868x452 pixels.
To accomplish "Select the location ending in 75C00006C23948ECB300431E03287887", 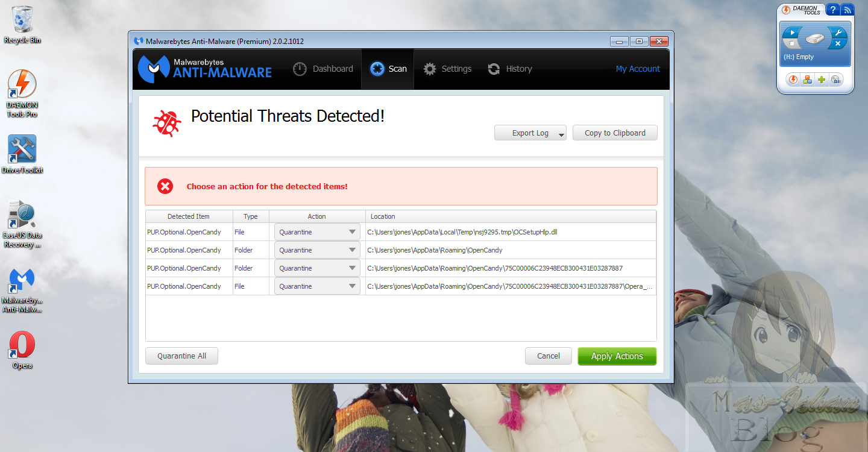I will click(495, 268).
